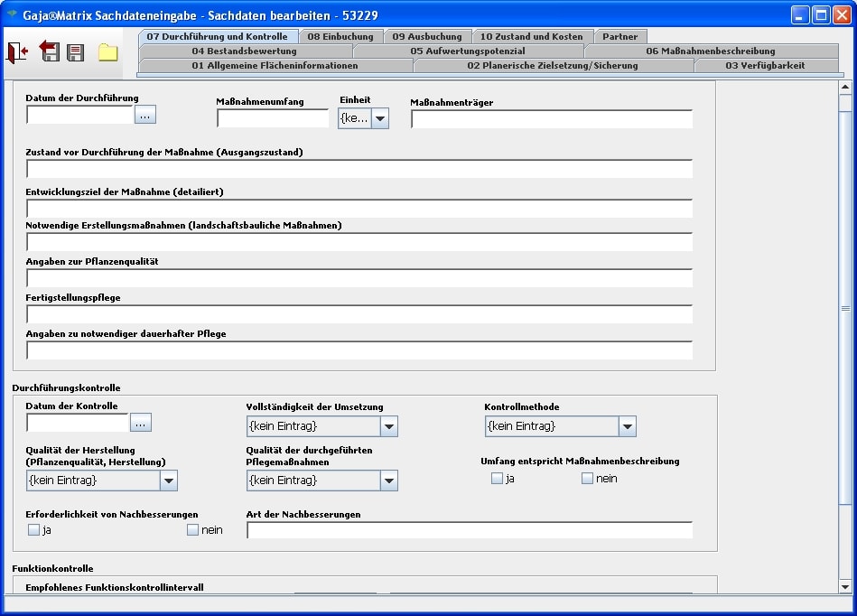
Task: Tick 'ja' for Erforderlichkeit von Nachbesserungen
Action: (x=34, y=530)
